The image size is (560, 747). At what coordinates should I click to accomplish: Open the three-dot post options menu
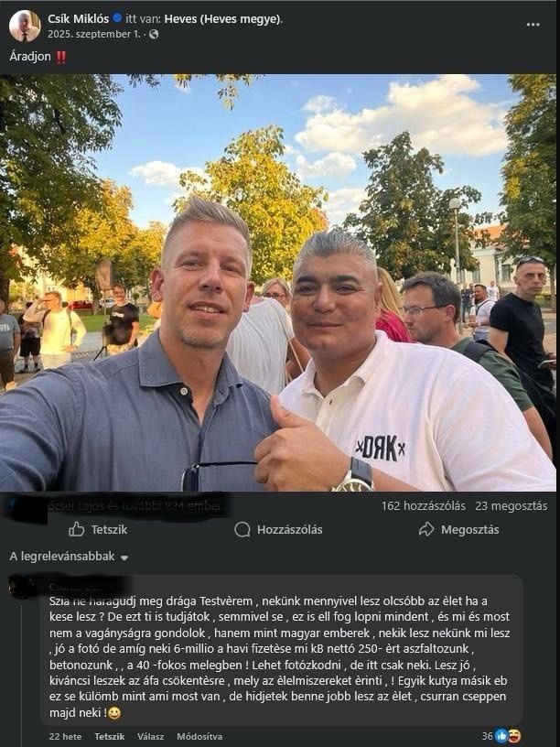tap(533, 25)
